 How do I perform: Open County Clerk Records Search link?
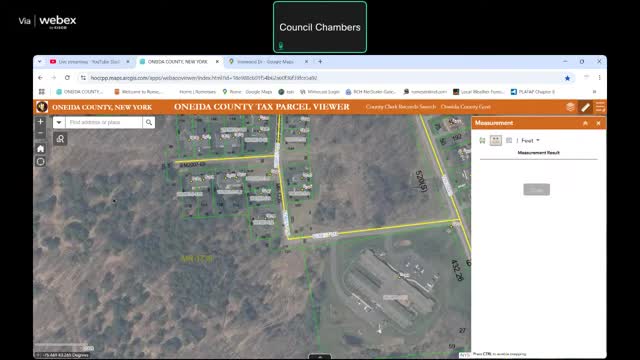click(x=401, y=107)
